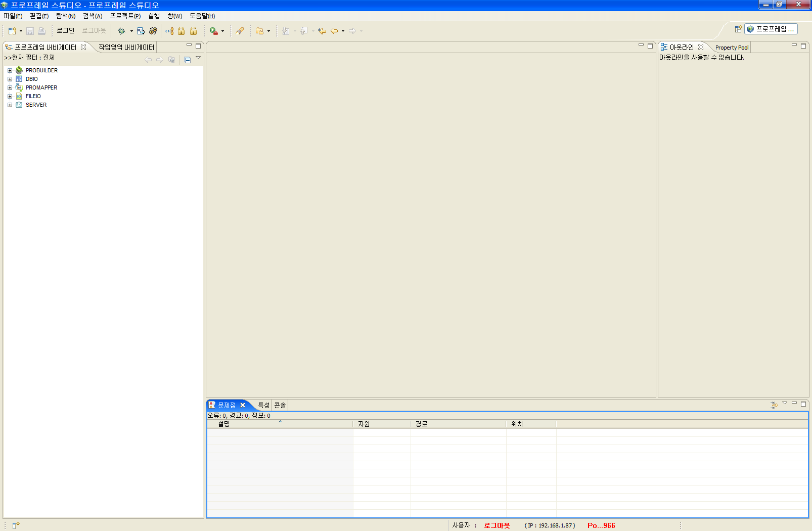The image size is (812, 531).
Task: Sort by the 설명 column header
Action: point(224,424)
